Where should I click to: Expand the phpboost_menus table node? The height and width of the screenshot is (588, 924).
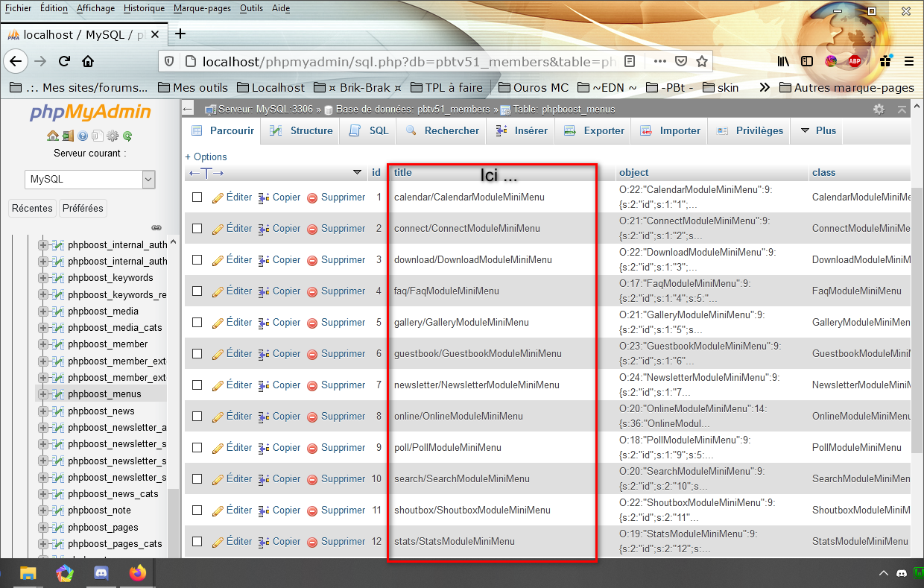(x=43, y=394)
